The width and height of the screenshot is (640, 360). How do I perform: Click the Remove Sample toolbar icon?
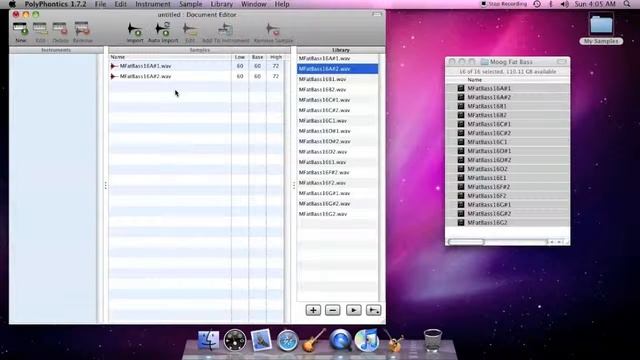pos(273,29)
